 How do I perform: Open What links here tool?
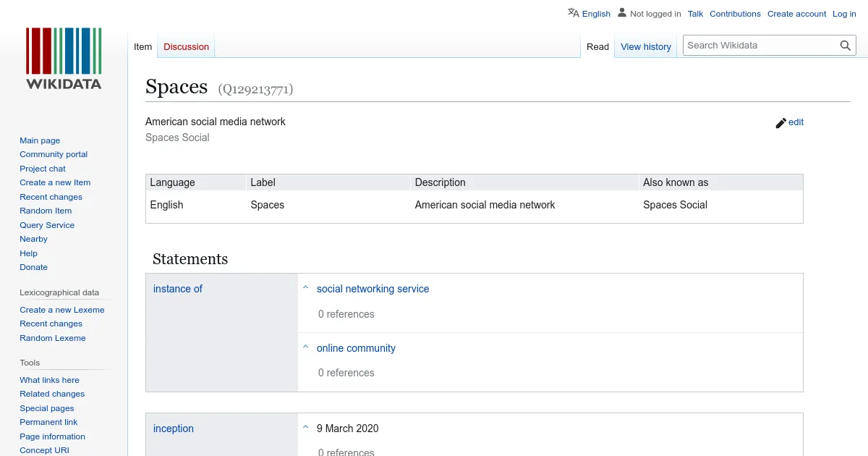click(x=49, y=380)
